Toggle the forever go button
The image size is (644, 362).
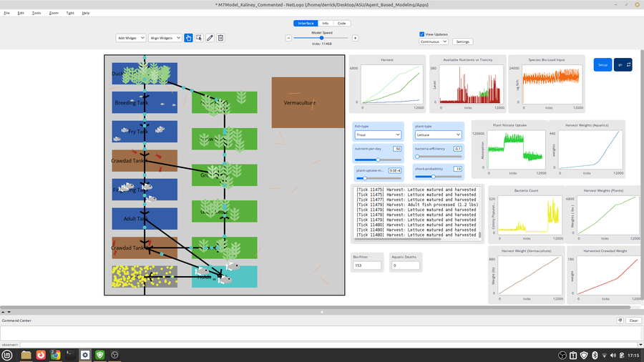[623, 65]
